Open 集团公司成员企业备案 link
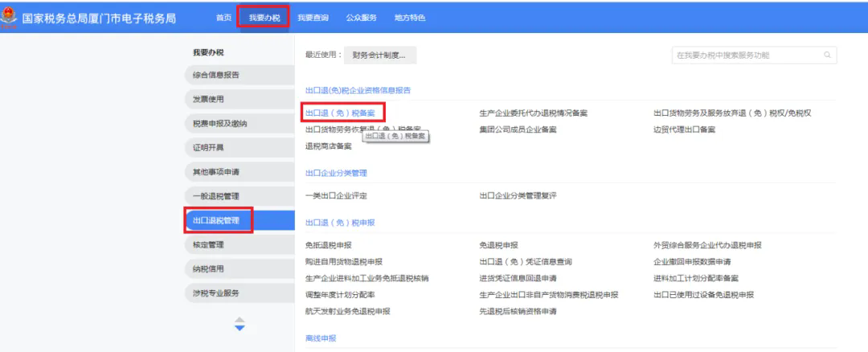Image resolution: width=868 pixels, height=352 pixels. coord(518,129)
